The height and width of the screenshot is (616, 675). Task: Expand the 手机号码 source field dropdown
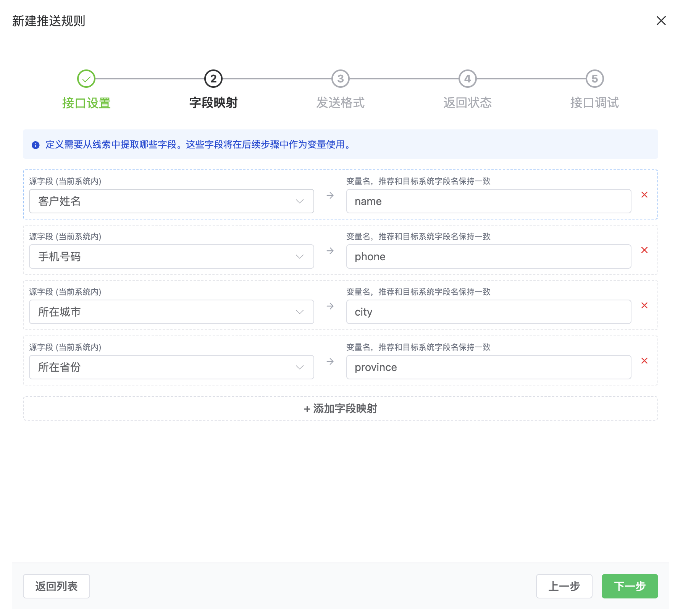pos(171,256)
